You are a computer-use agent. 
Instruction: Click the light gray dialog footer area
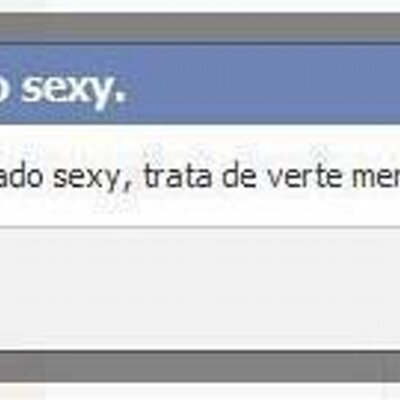pos(200,289)
